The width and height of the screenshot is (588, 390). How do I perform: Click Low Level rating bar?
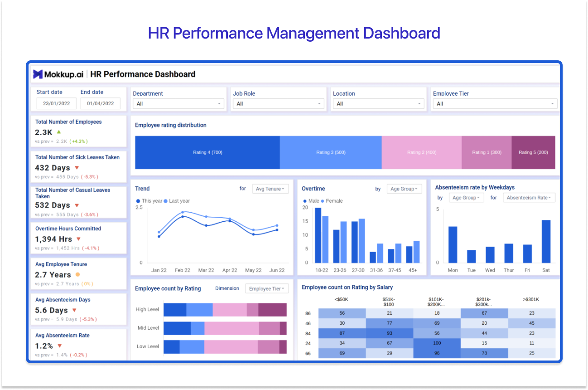225,347
